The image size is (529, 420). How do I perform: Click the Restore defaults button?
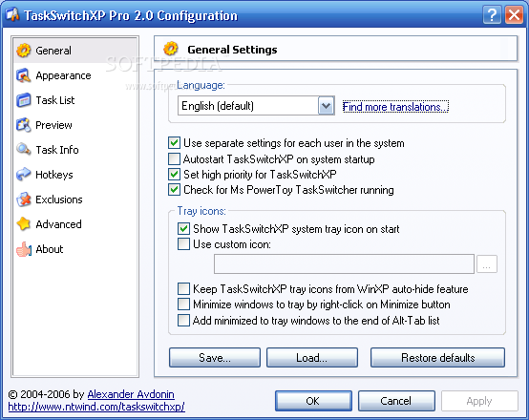(437, 358)
